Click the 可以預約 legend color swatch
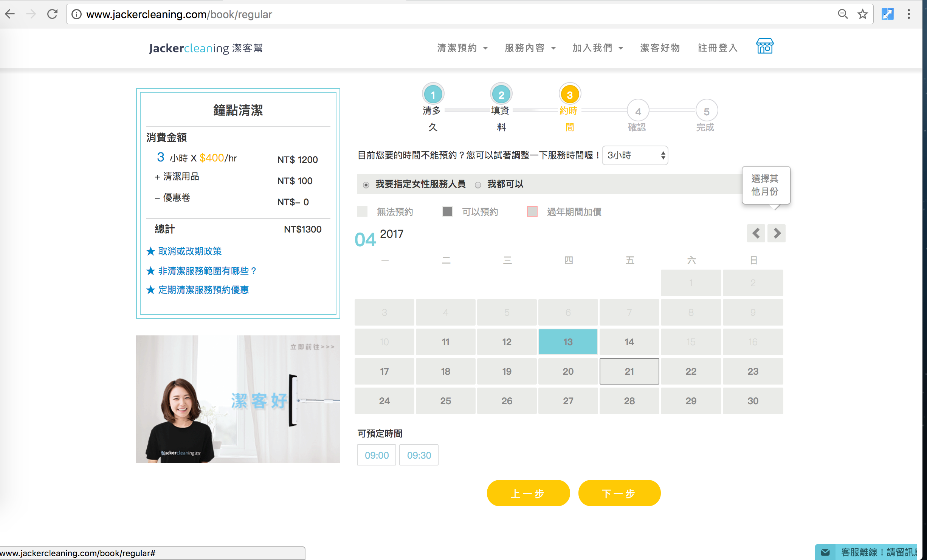This screenshot has height=560, width=927. point(448,211)
